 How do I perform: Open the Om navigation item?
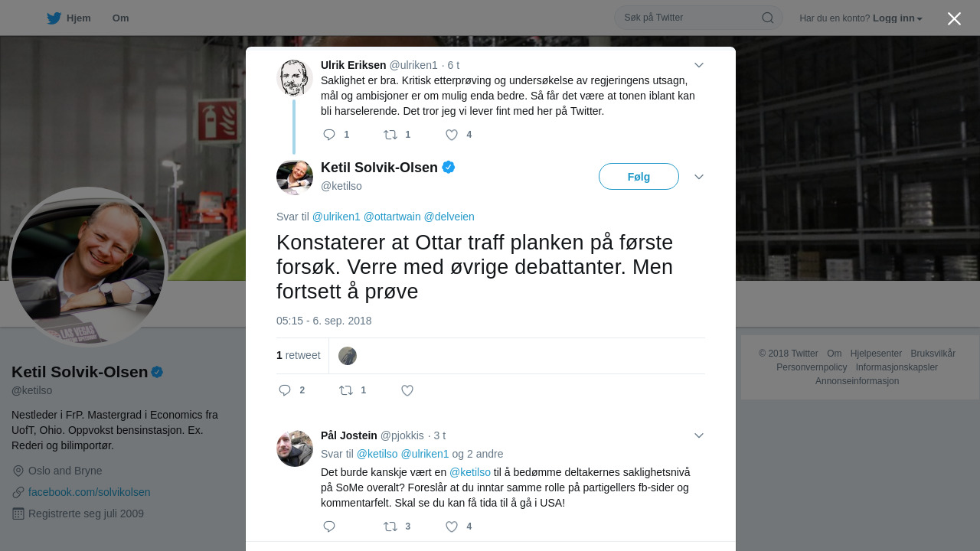[120, 18]
